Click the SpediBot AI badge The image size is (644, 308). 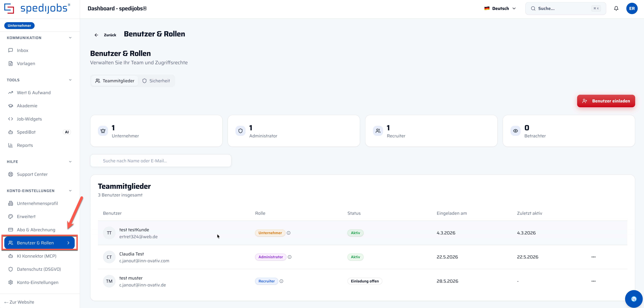coord(67,132)
